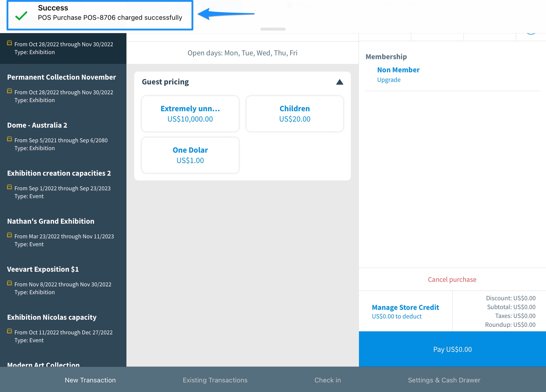Select Dome - Australia 2 exhibition
This screenshot has width=546, height=392.
coord(37,125)
